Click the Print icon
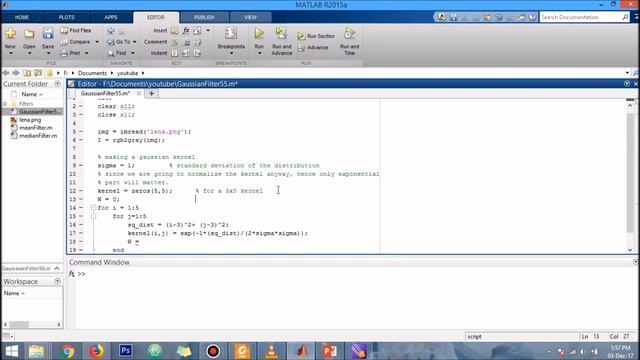Screen dimensions: 640x360 coord(64,53)
